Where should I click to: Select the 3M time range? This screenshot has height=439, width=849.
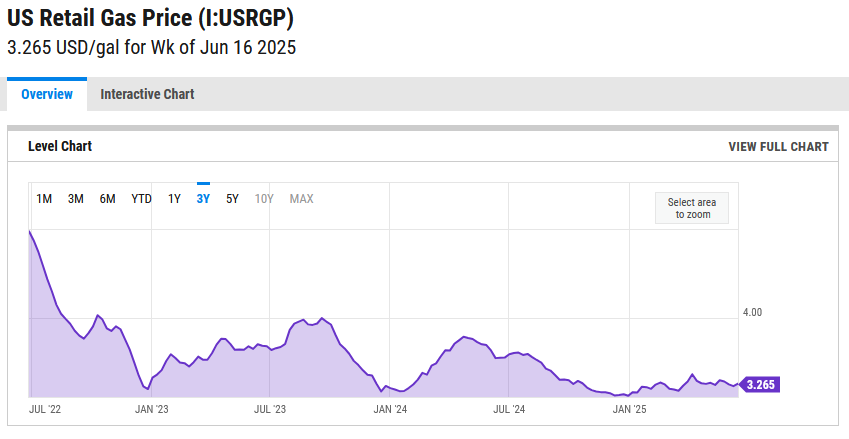76,199
